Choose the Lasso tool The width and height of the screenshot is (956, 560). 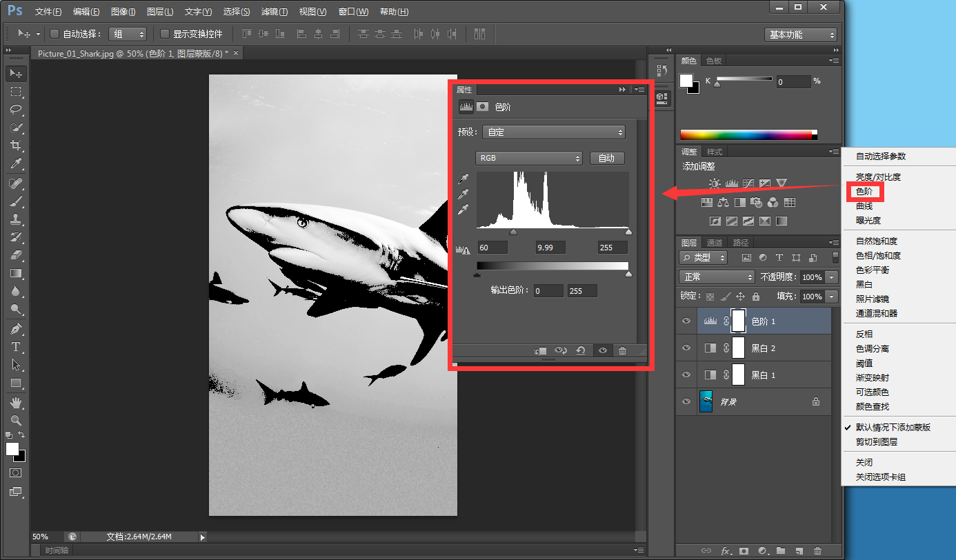tap(16, 110)
